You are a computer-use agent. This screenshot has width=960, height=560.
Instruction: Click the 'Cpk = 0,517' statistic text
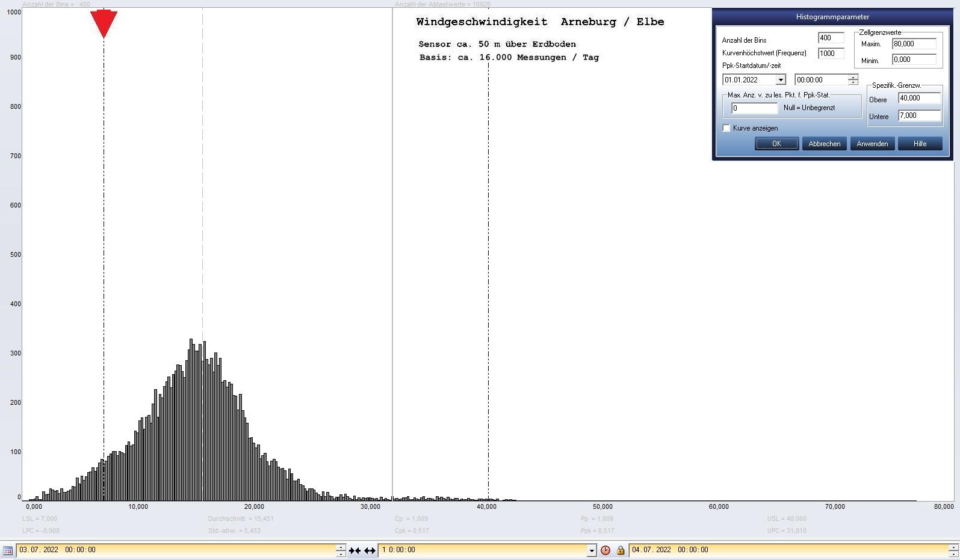(x=412, y=531)
